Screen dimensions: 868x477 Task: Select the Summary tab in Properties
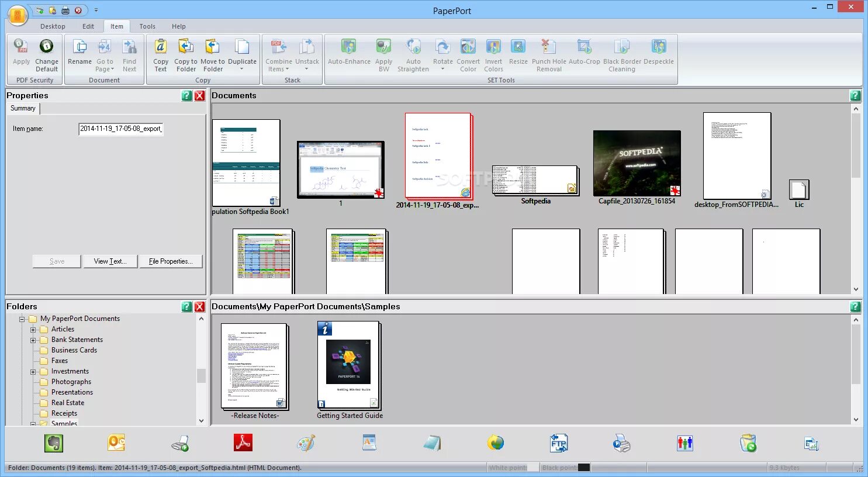pos(23,108)
